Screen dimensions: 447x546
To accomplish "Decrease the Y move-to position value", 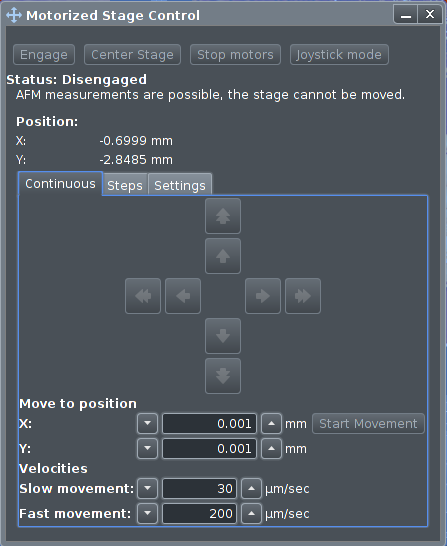I will tap(148, 448).
